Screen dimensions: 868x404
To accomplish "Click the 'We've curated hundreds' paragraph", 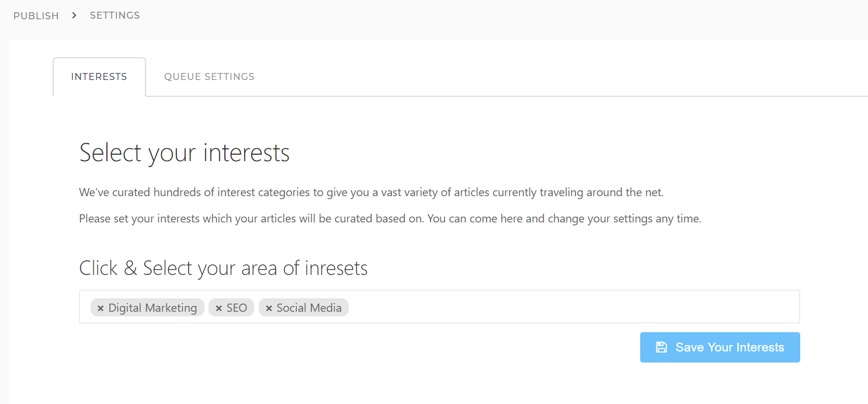I will 371,192.
